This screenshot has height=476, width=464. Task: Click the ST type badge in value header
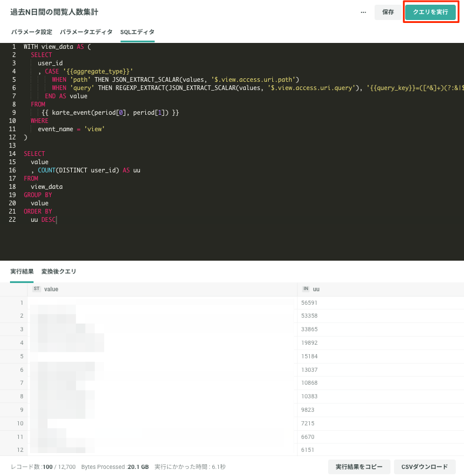pos(36,289)
